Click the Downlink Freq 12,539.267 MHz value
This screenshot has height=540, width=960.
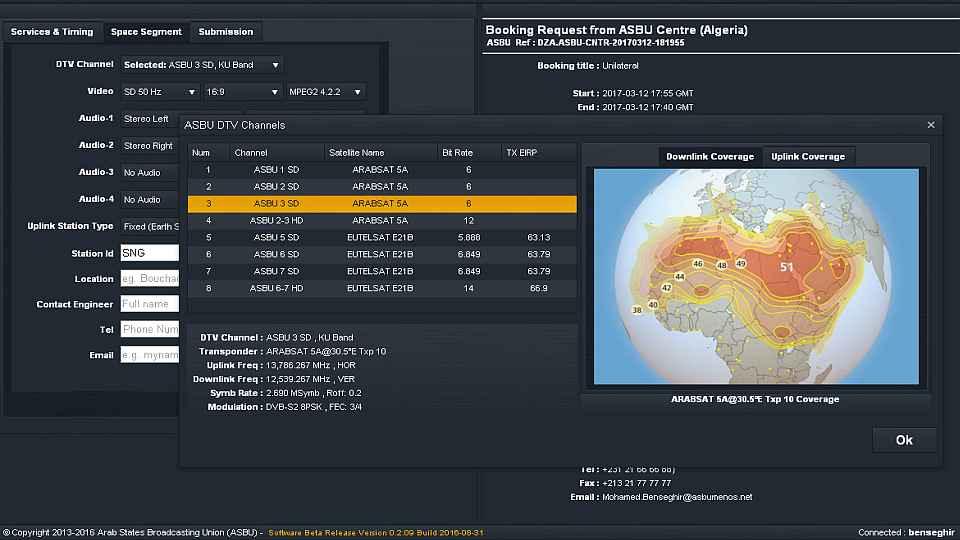310,379
